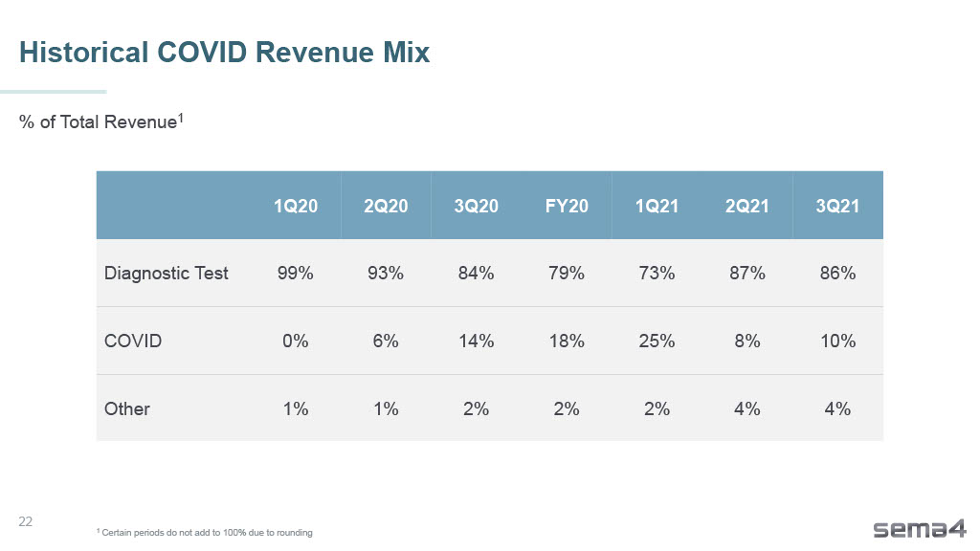Screen dimensions: 980x551
Task: Select the rounding footnote text
Action: coord(205,532)
